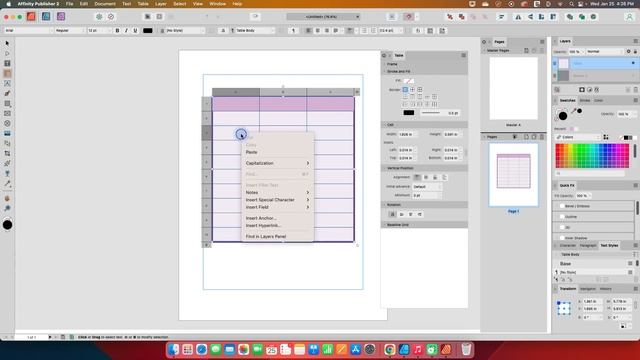Activate the Table tool in the left toolbar
Image resolution: width=640 pixels, height=360 pixels.
(x=7, y=73)
